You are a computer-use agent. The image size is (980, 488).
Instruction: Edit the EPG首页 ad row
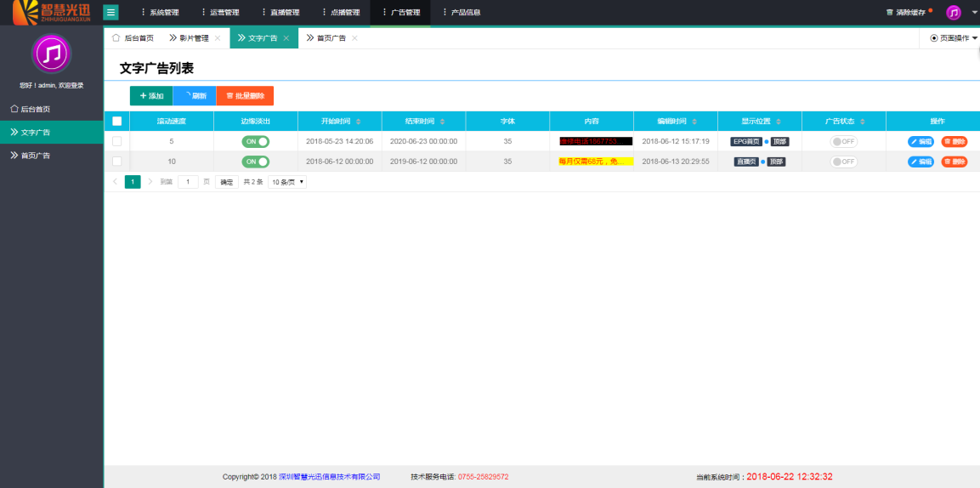[921, 141]
